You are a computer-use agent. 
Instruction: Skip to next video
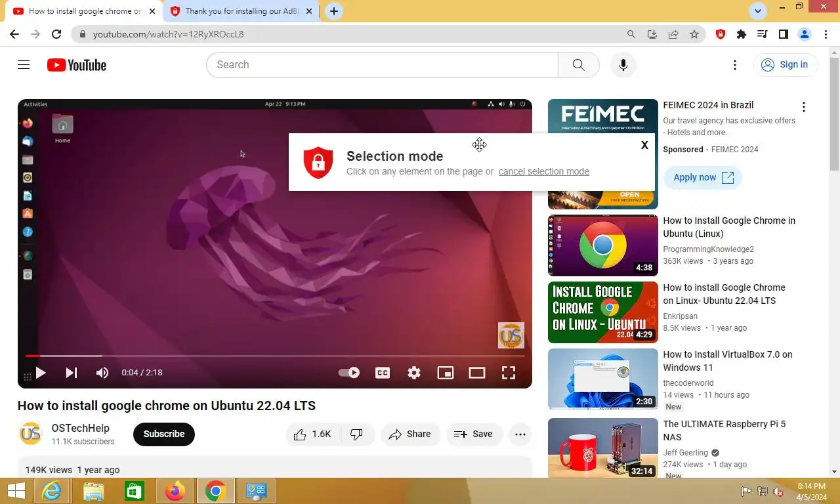(71, 373)
